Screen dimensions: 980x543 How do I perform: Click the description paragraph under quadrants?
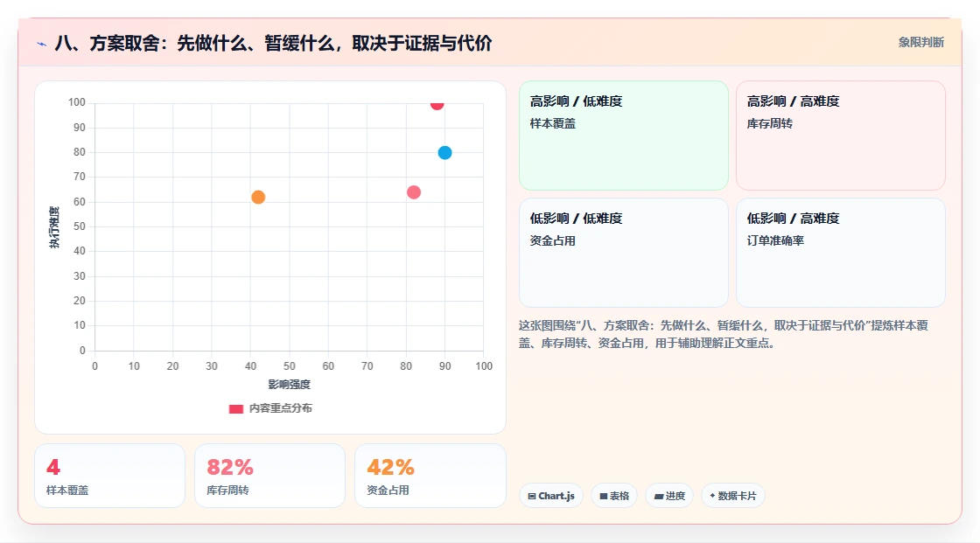coord(723,334)
